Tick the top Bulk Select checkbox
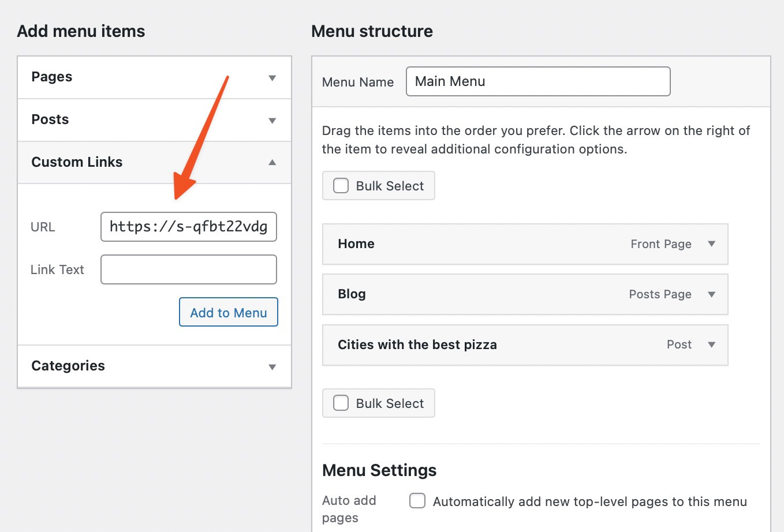Screen dimensions: 784x532 pos(341,186)
